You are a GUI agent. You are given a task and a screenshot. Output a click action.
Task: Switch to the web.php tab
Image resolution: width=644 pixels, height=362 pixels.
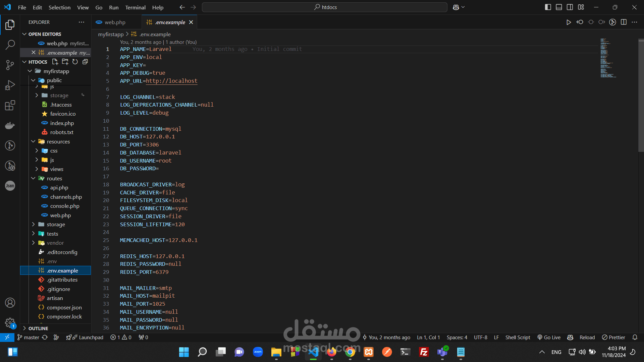pos(115,22)
